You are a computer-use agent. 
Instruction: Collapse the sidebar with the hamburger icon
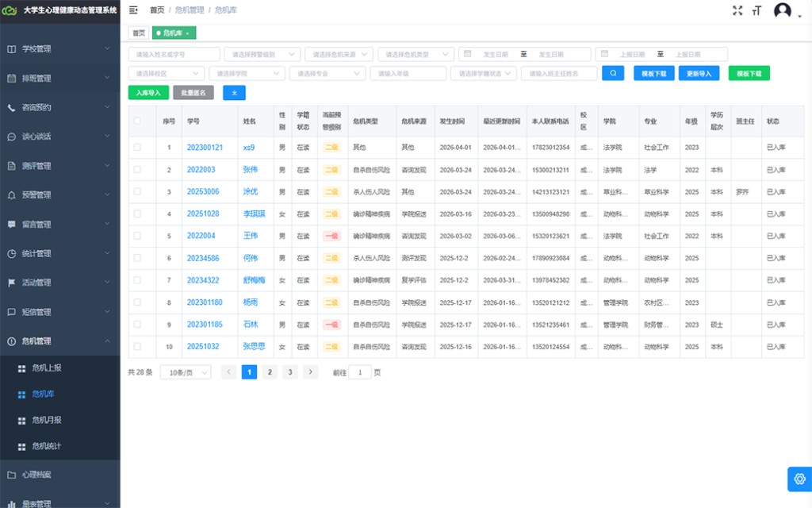[133, 10]
